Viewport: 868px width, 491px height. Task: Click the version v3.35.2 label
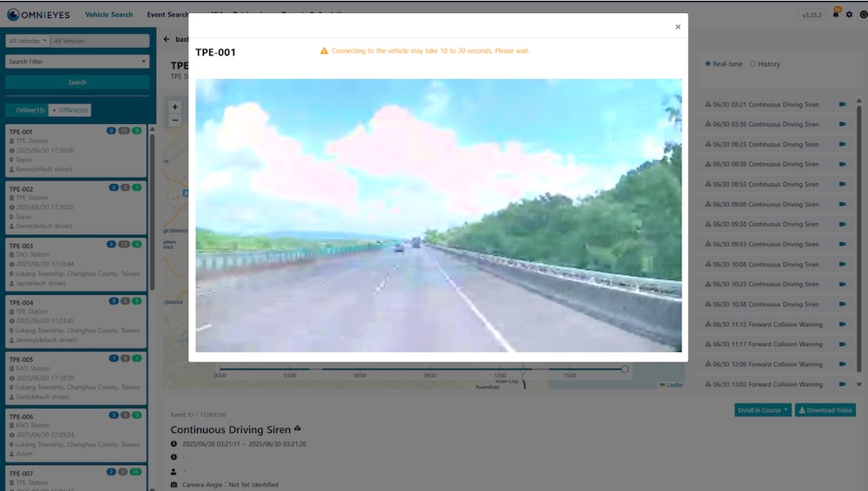pos(812,15)
